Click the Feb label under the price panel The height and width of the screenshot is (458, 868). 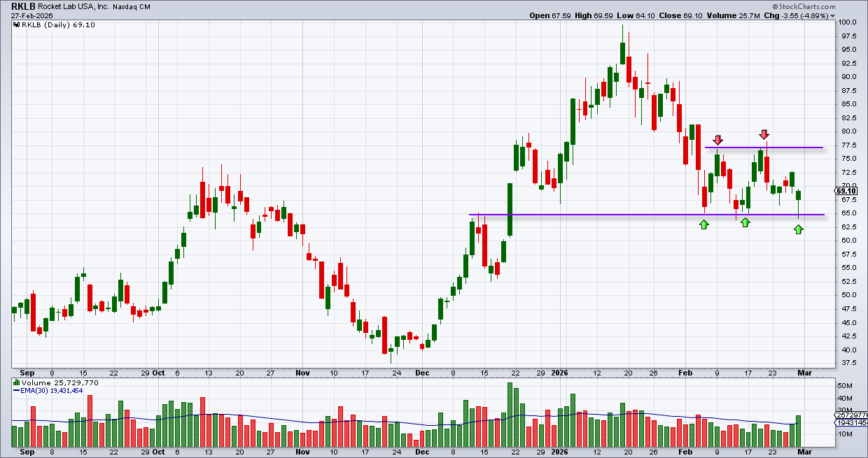click(686, 373)
